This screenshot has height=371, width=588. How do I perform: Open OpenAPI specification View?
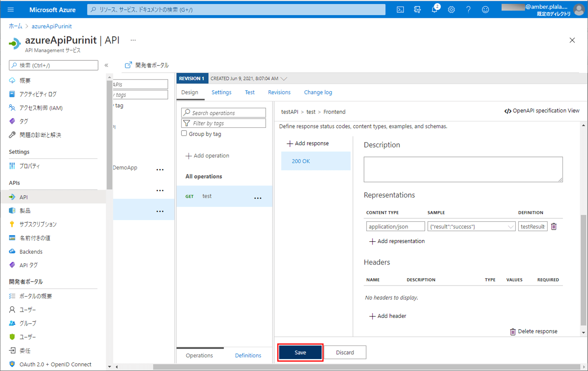coord(542,111)
